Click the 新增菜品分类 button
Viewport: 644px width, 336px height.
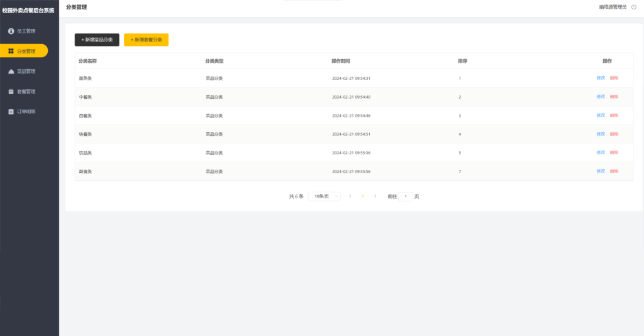click(x=97, y=40)
